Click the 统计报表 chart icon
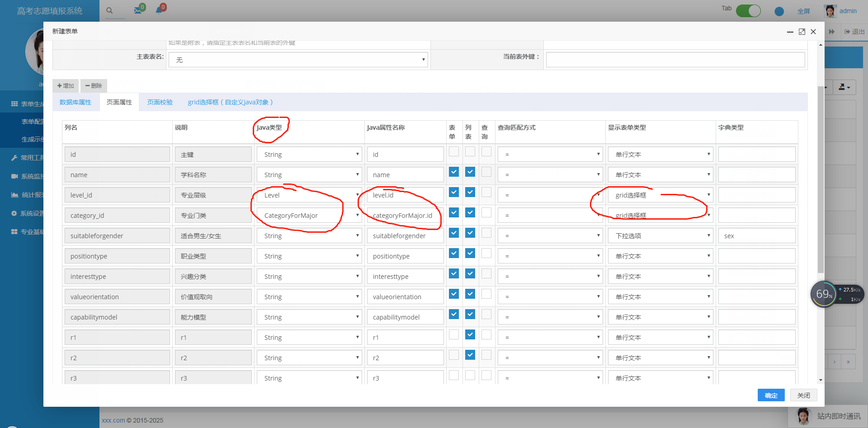The image size is (868, 428). point(14,195)
